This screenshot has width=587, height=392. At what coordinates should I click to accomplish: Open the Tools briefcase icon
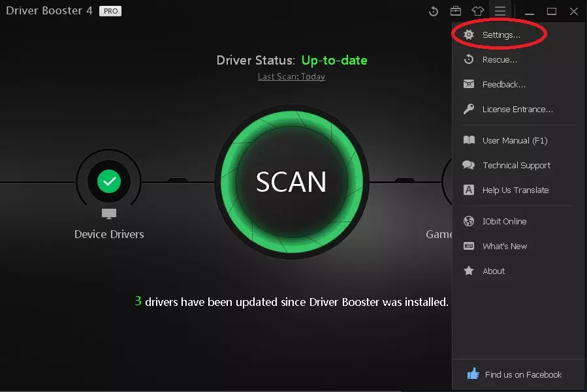456,11
